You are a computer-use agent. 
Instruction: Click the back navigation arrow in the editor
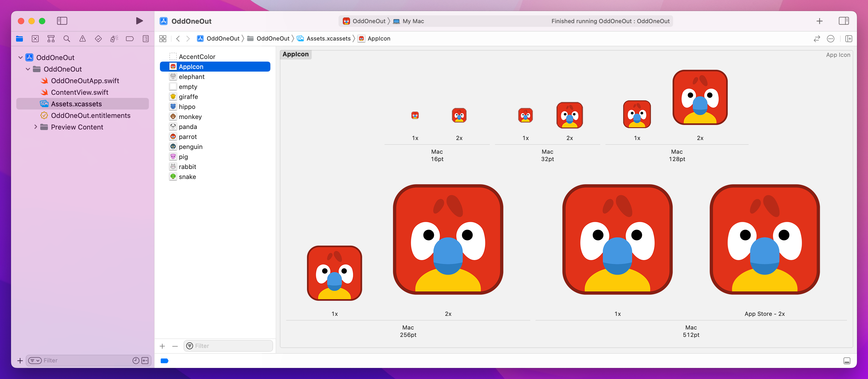point(178,38)
